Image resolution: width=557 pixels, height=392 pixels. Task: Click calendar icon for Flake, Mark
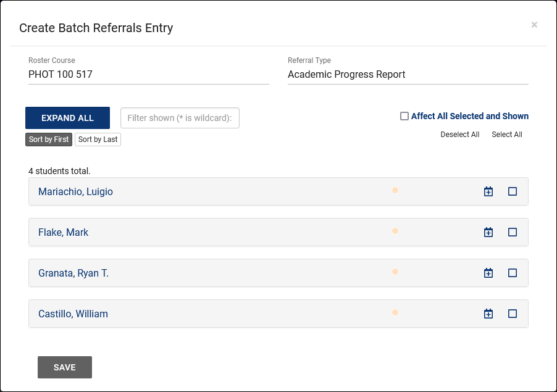[488, 232]
